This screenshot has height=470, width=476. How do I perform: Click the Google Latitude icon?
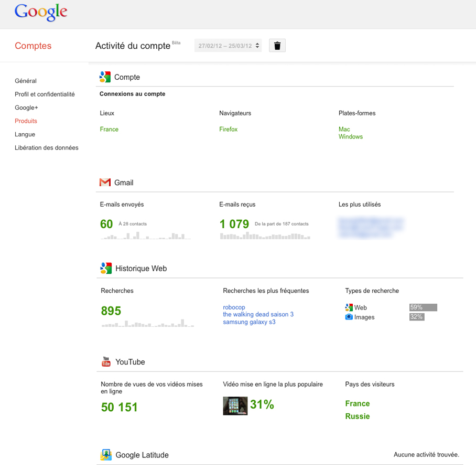pyautogui.click(x=106, y=455)
